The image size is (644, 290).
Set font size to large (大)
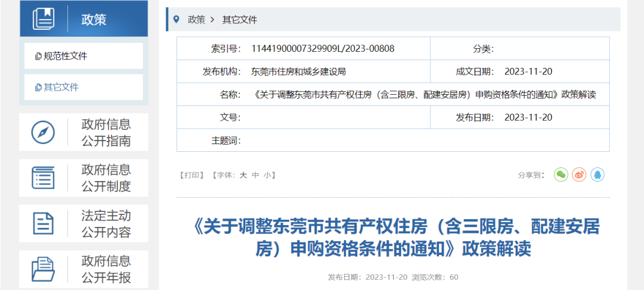(x=243, y=175)
